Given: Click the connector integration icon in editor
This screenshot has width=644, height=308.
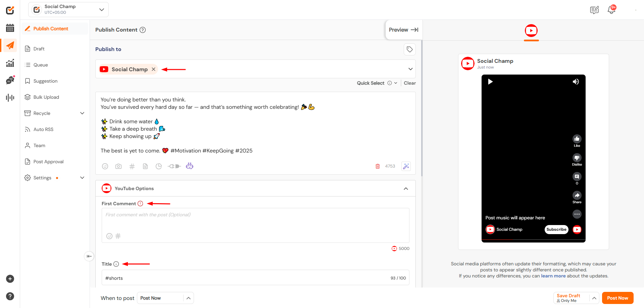Looking at the screenshot, I should [x=174, y=166].
